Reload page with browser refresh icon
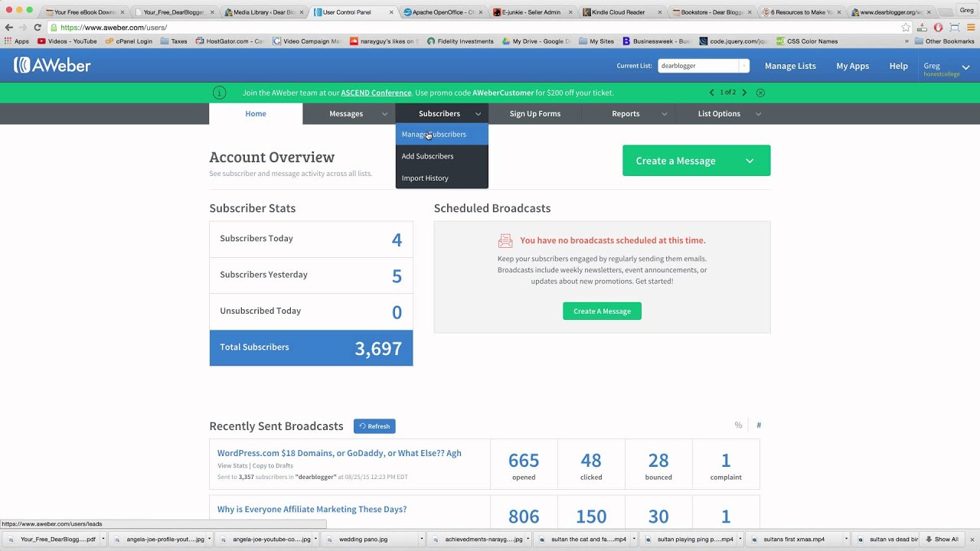 click(38, 28)
